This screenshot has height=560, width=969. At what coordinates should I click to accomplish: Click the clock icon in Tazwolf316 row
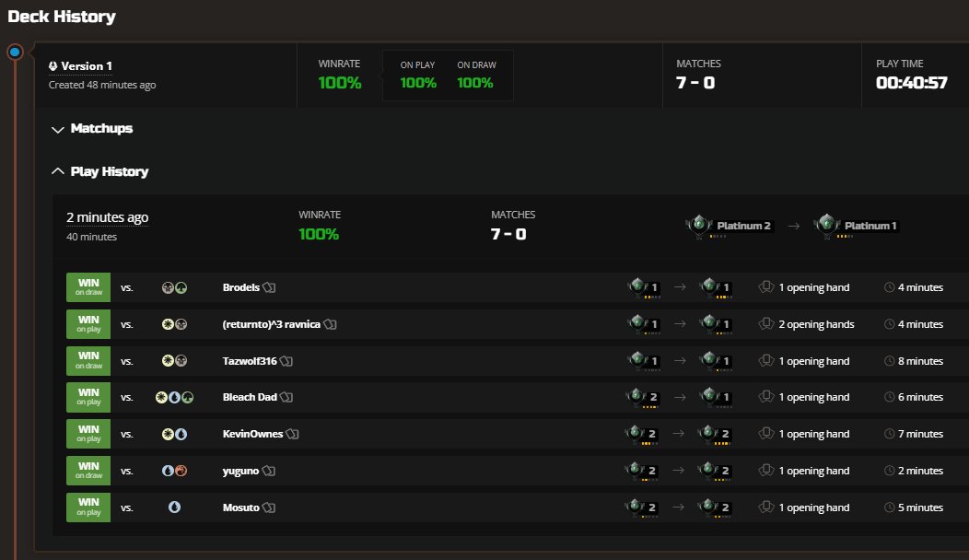pyautogui.click(x=889, y=361)
